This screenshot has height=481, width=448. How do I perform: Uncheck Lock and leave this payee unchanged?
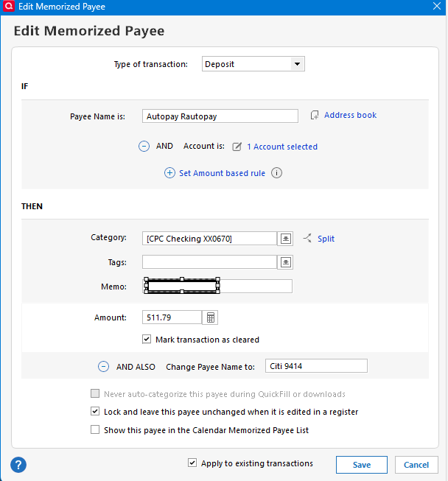(95, 411)
